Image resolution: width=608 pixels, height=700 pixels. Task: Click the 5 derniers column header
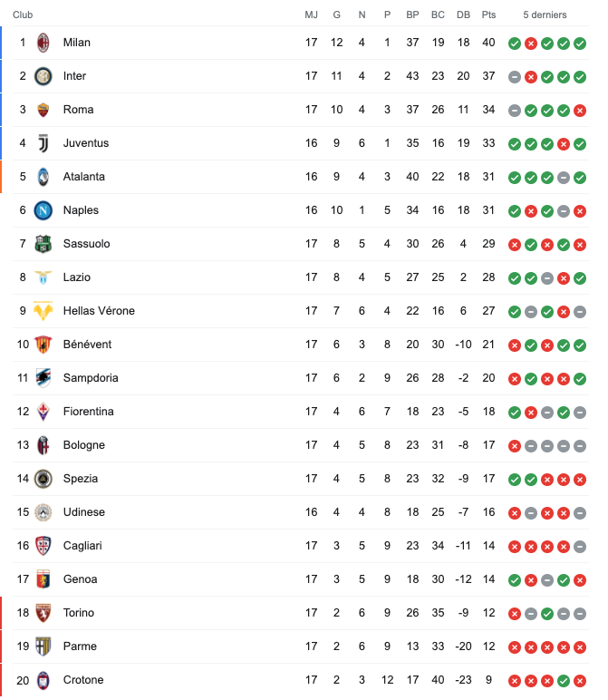(545, 15)
